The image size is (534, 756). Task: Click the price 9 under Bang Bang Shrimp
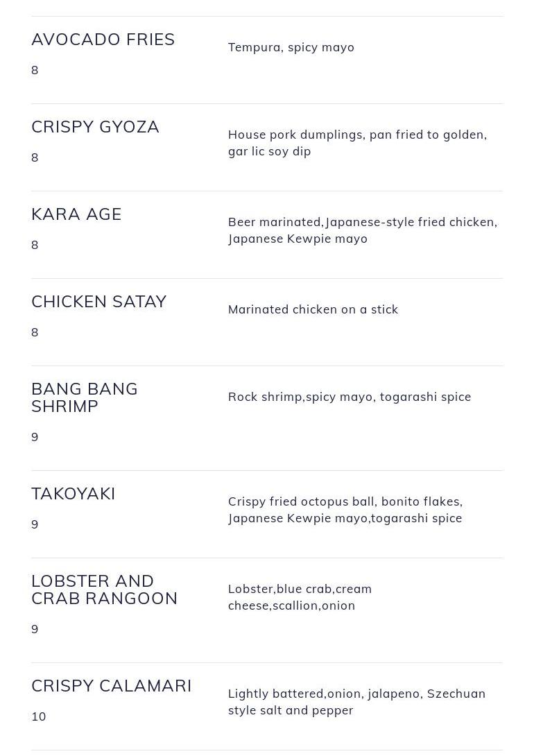pyautogui.click(x=35, y=437)
